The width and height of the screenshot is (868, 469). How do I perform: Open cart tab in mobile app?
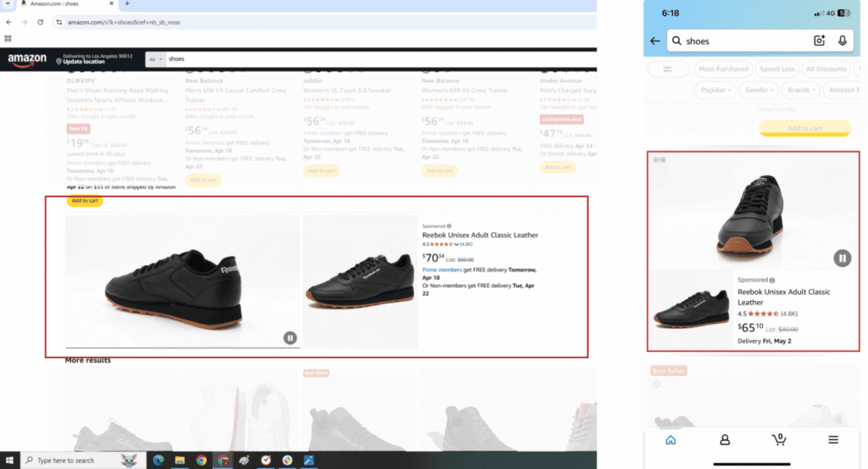pyautogui.click(x=779, y=439)
